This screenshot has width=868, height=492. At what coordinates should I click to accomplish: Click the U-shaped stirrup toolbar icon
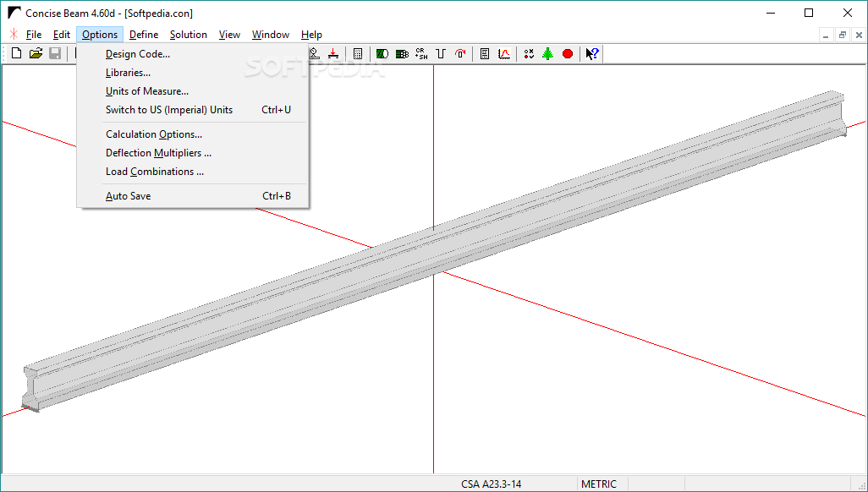(441, 54)
